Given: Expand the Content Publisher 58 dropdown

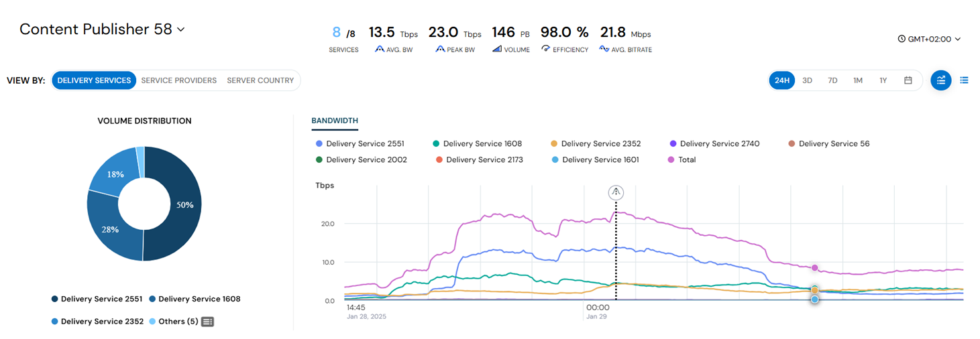Looking at the screenshot, I should point(180,29).
